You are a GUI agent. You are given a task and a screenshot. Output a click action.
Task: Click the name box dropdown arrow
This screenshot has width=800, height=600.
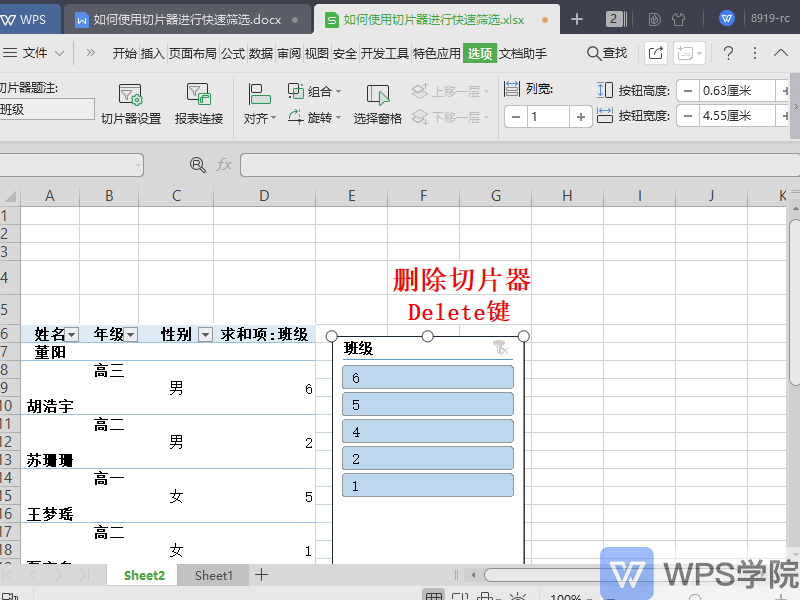138,165
